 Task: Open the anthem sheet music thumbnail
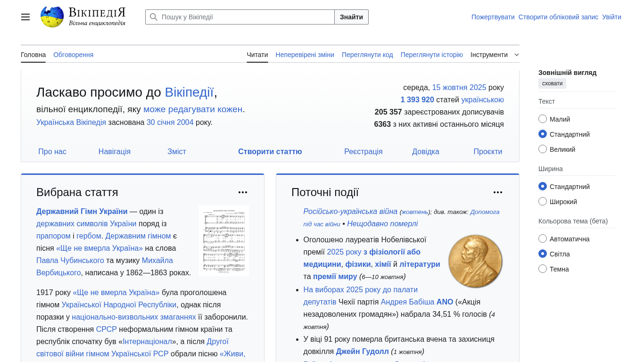pyautogui.click(x=224, y=241)
